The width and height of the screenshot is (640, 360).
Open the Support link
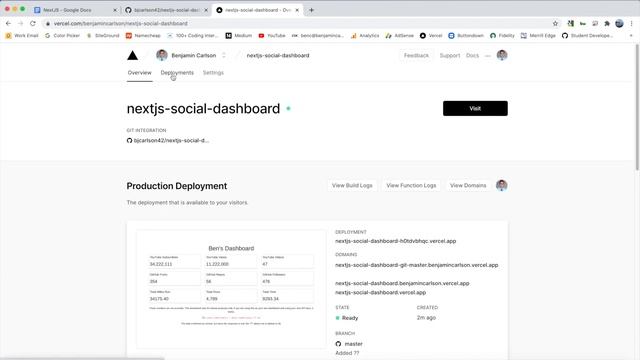(449, 56)
